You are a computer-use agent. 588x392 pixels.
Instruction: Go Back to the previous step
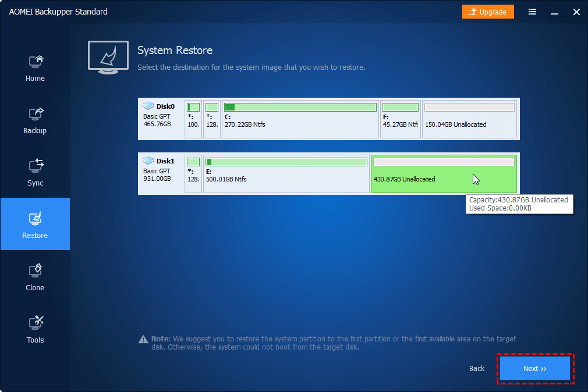(x=477, y=369)
